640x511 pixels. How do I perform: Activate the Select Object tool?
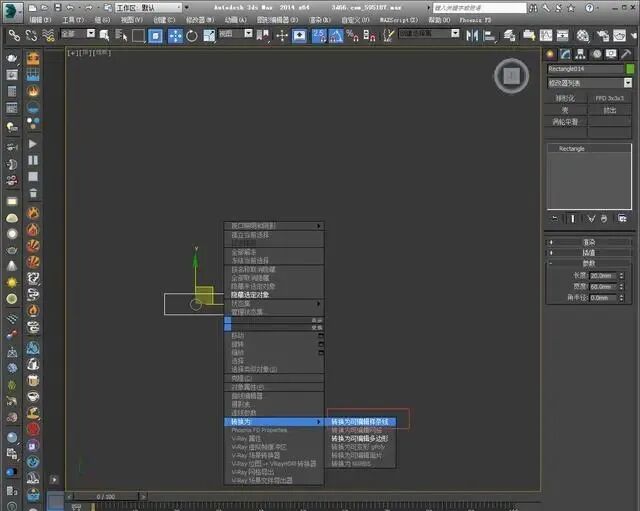pos(104,36)
